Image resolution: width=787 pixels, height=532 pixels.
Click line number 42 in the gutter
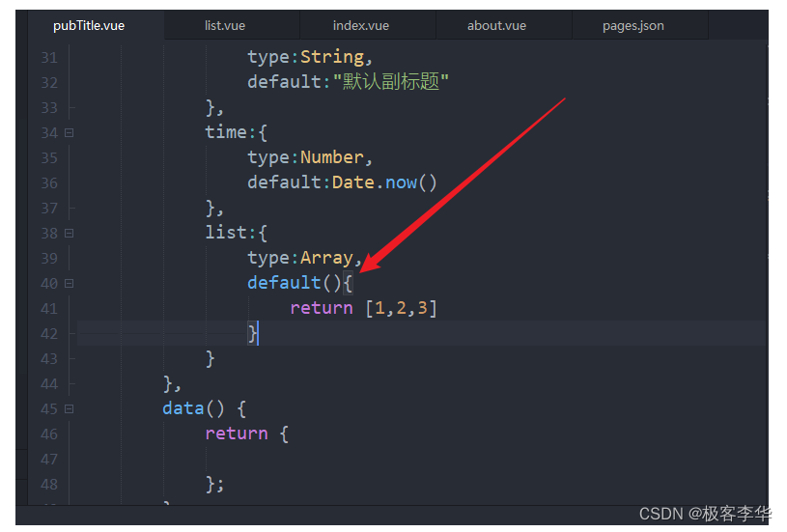coord(49,334)
